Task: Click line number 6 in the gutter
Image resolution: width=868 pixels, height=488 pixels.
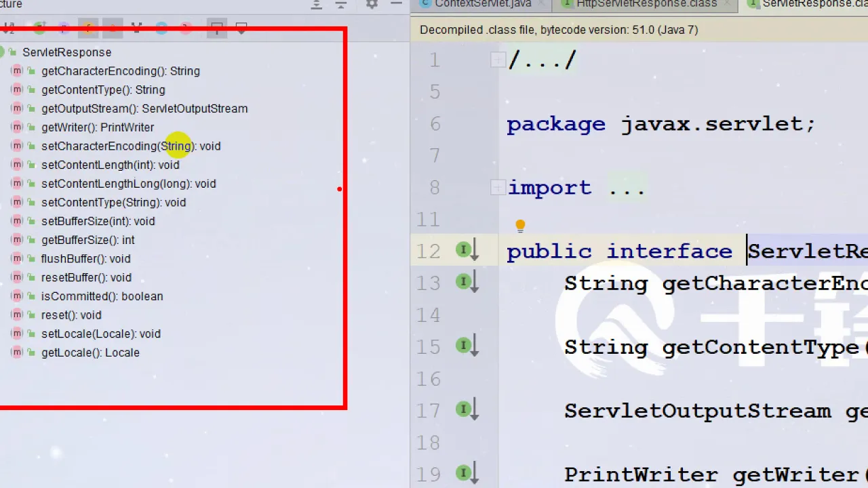Action: [435, 124]
